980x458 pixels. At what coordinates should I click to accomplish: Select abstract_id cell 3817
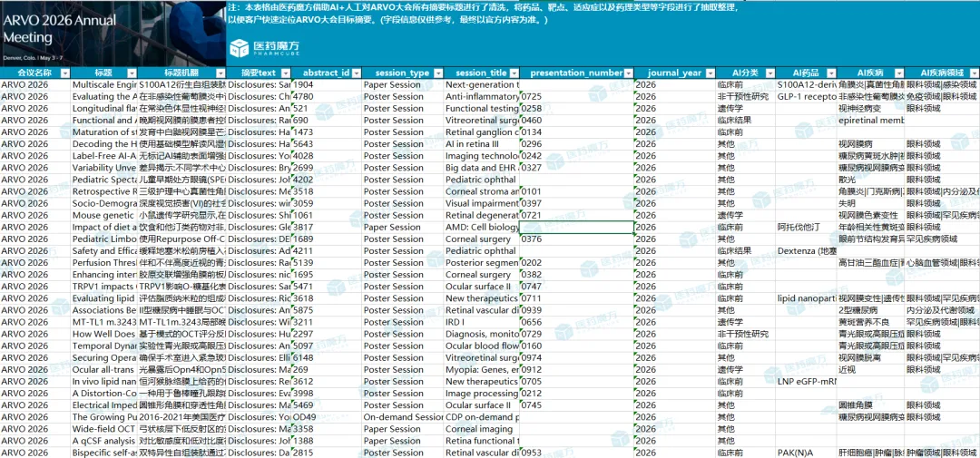[x=326, y=228]
